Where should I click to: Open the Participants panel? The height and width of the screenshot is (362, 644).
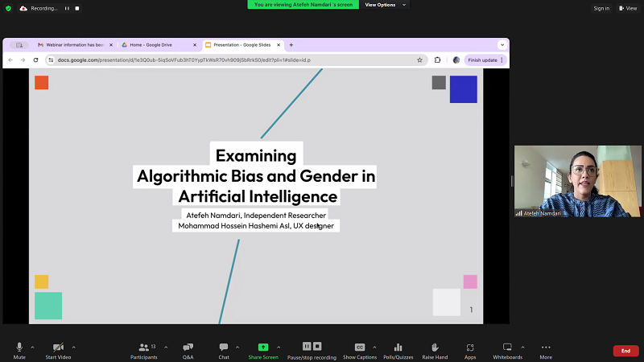click(x=144, y=349)
